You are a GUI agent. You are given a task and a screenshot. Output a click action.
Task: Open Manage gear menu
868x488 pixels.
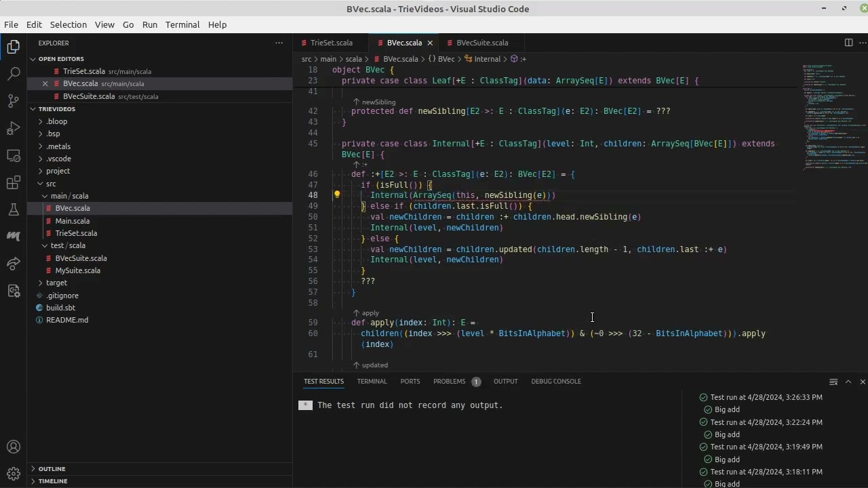[x=14, y=474]
